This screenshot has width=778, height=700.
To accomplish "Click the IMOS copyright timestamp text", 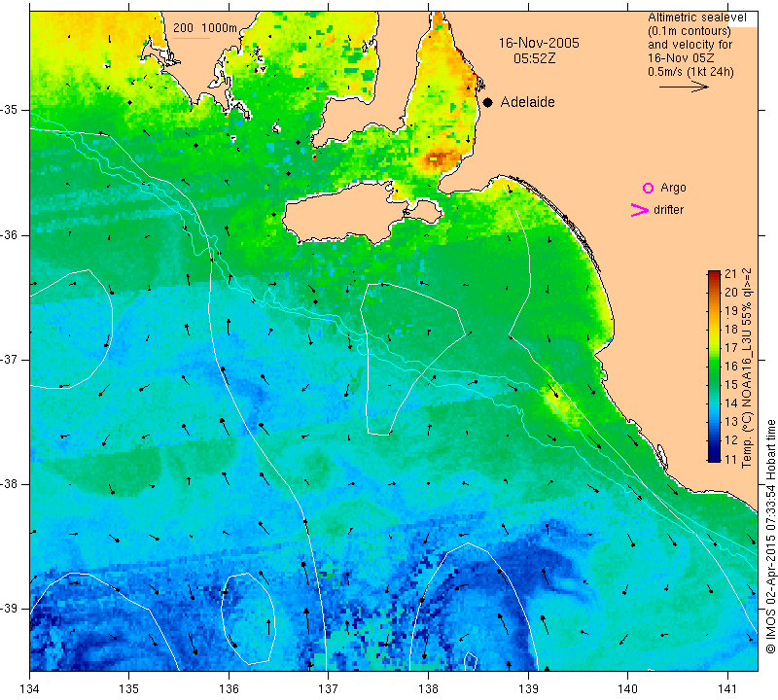I will (770, 537).
